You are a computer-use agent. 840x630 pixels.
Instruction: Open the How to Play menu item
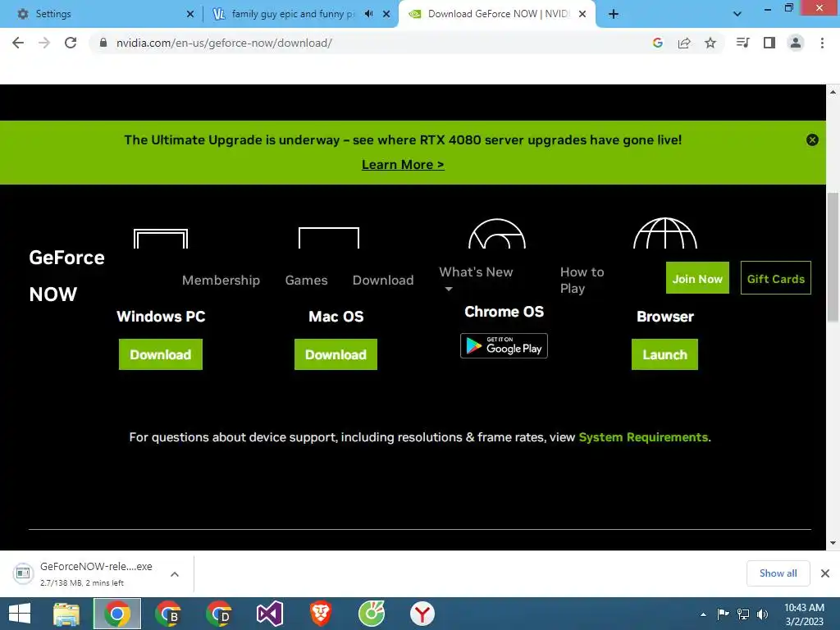582,280
